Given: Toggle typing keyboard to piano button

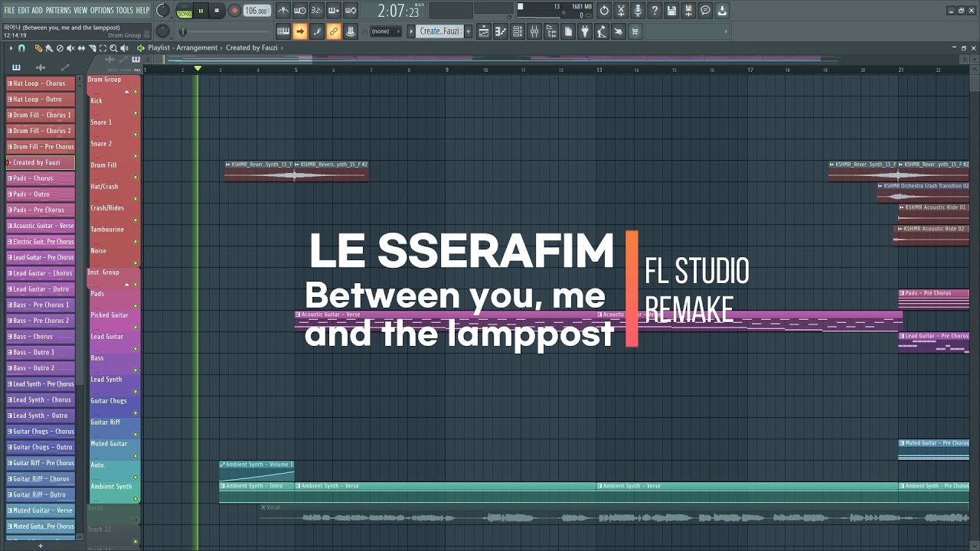Looking at the screenshot, I should coord(283,31).
